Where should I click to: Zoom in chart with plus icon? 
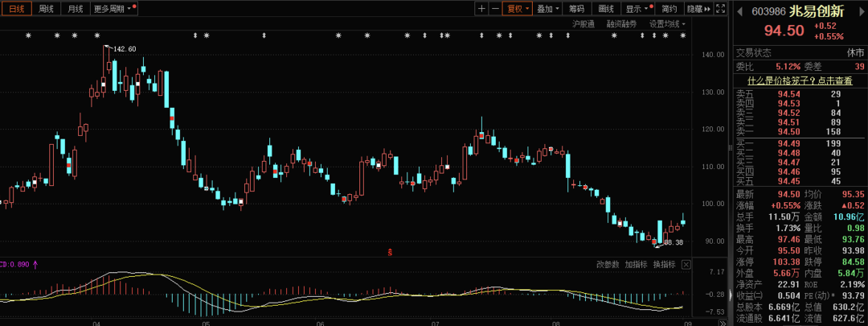click(481, 9)
